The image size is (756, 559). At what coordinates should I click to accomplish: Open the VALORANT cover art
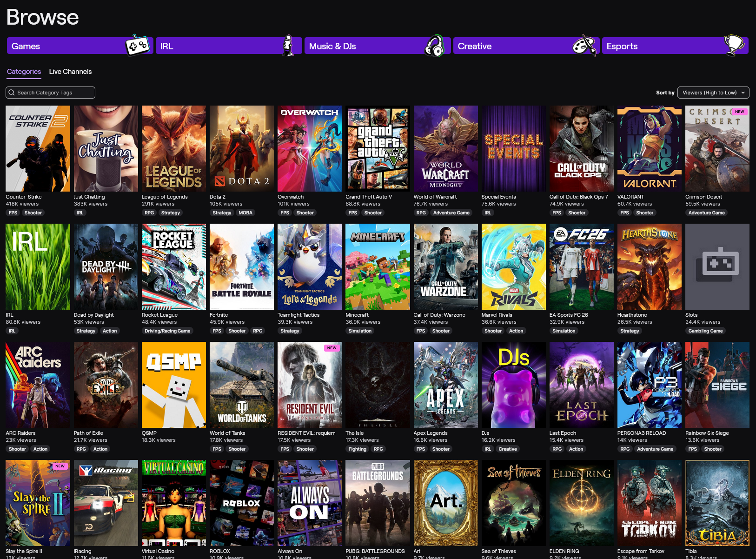click(650, 148)
